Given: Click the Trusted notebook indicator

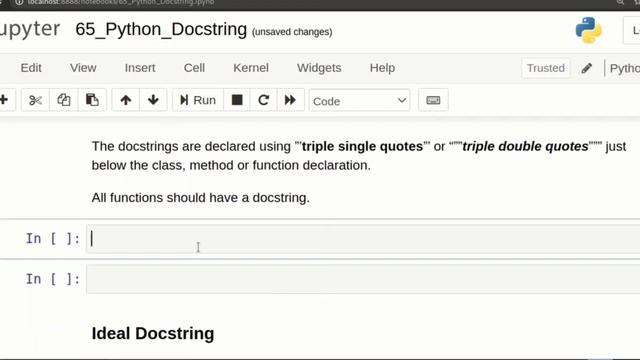Looking at the screenshot, I should tap(546, 68).
